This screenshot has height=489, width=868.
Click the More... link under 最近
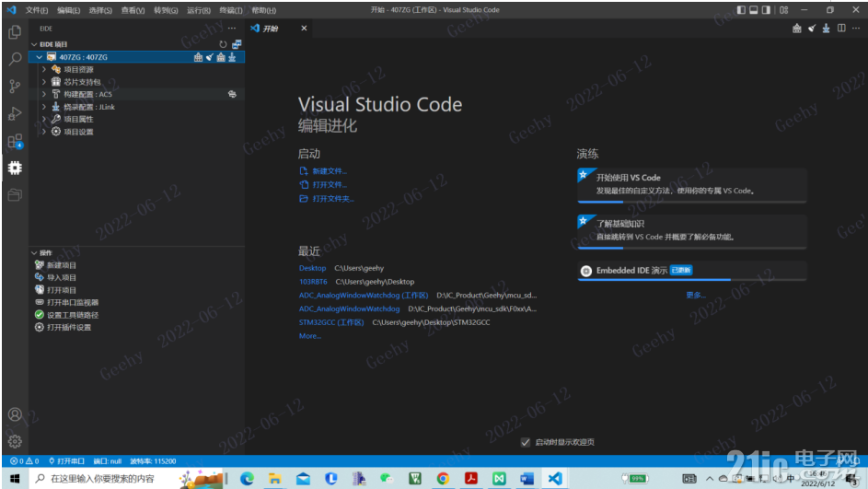pyautogui.click(x=310, y=335)
